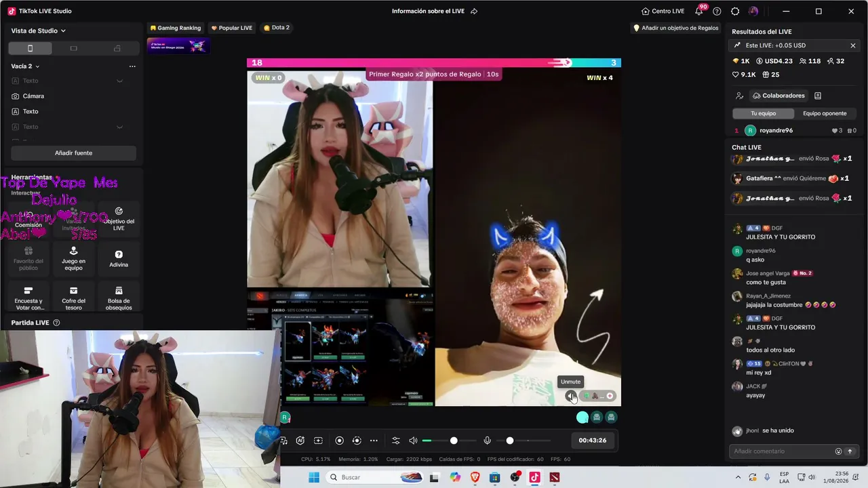Screen dimensions: 868x488
Task: Open Windows Start menu
Action: pos(313,478)
